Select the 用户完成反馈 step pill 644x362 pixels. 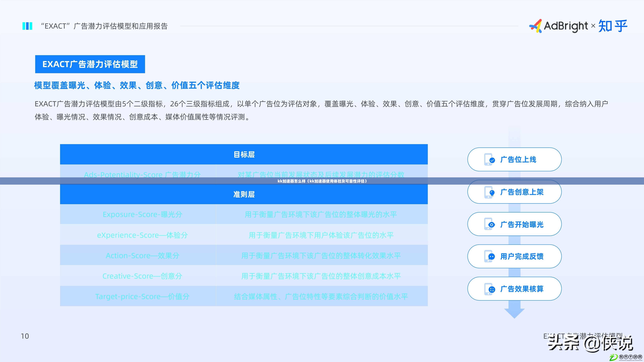tap(515, 256)
